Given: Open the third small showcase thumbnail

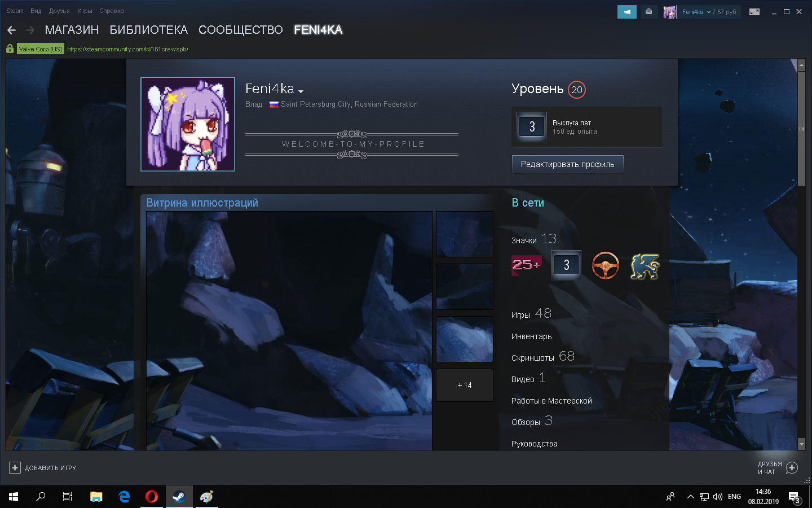Looking at the screenshot, I should [x=465, y=339].
